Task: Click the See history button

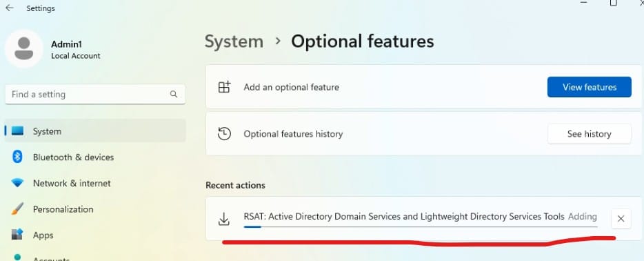Action: [590, 134]
